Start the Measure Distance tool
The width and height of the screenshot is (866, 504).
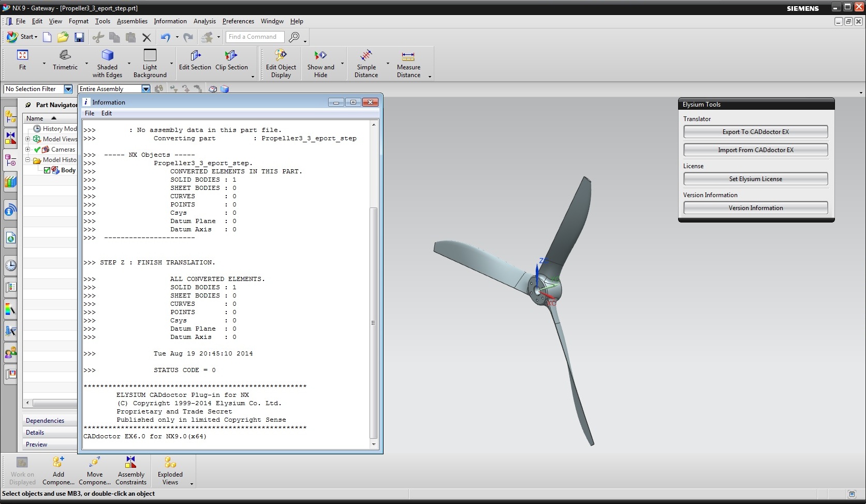click(408, 64)
